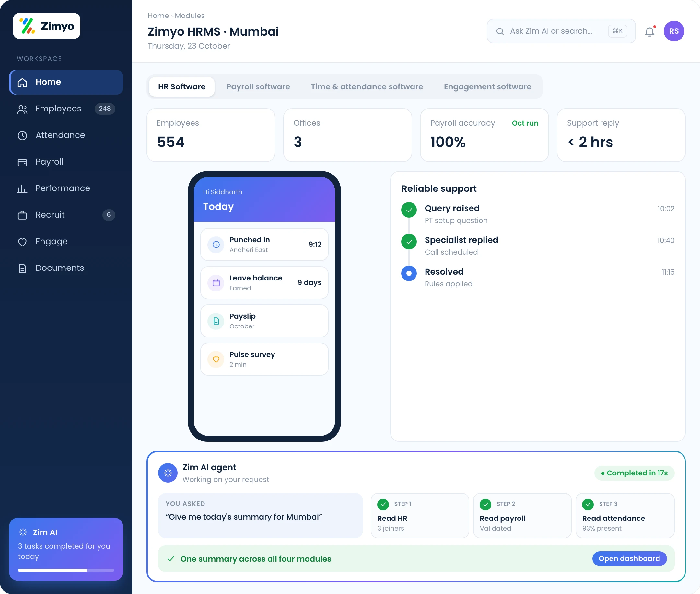
Task: Open Payroll in the sidebar
Action: coord(66,162)
